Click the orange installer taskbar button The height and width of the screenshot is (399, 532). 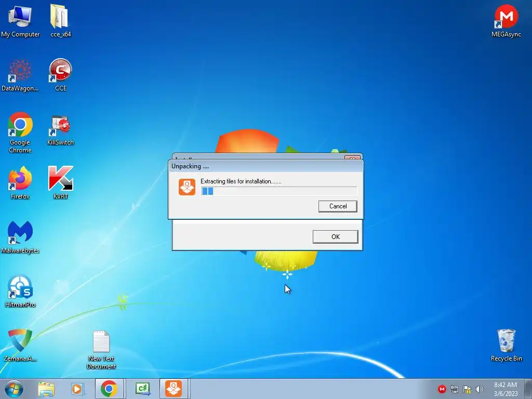tap(174, 389)
